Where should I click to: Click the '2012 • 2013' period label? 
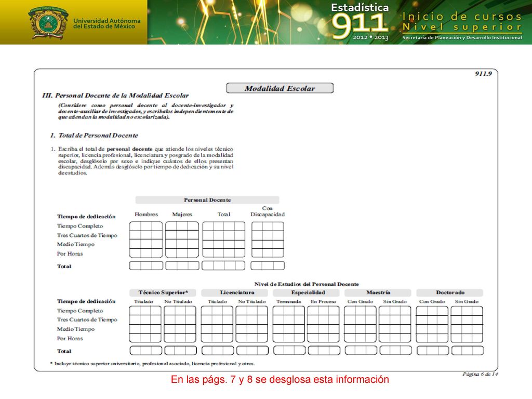click(370, 37)
